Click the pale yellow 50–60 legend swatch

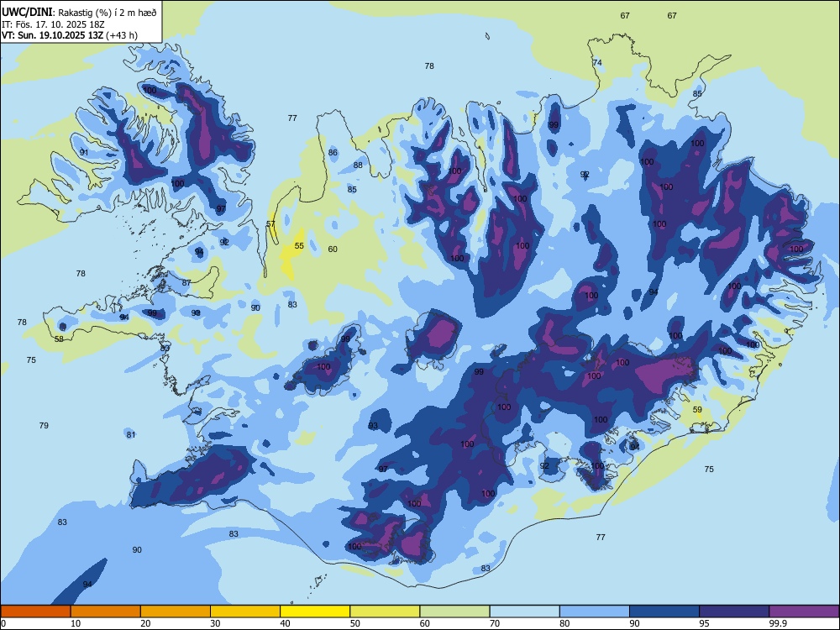(x=386, y=612)
